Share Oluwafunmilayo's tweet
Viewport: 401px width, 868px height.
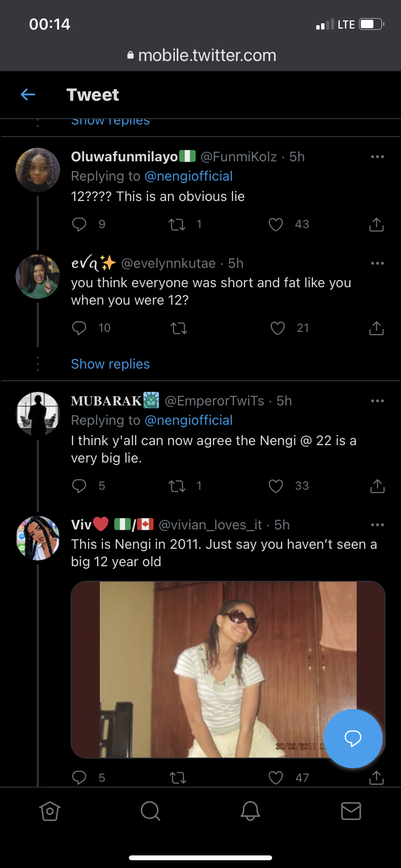(376, 224)
